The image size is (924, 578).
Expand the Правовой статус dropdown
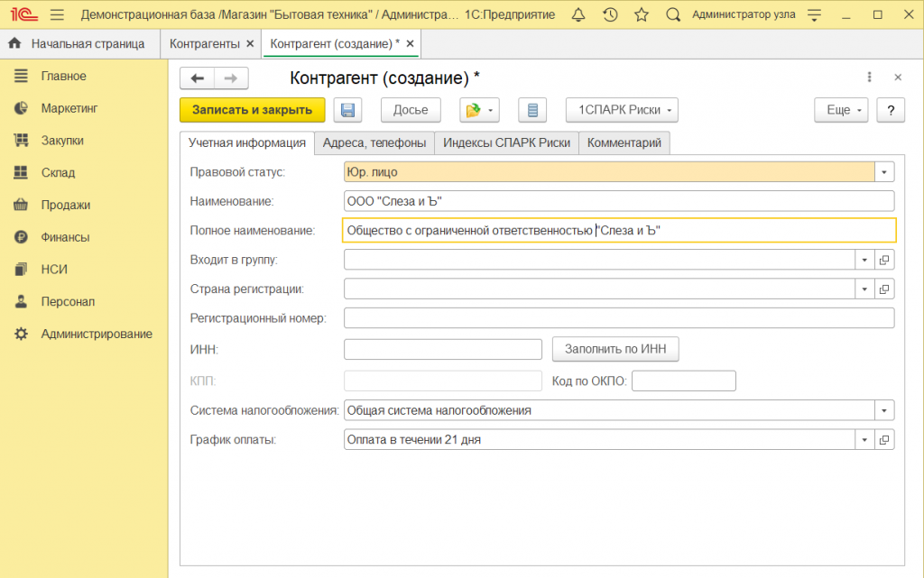(x=884, y=171)
